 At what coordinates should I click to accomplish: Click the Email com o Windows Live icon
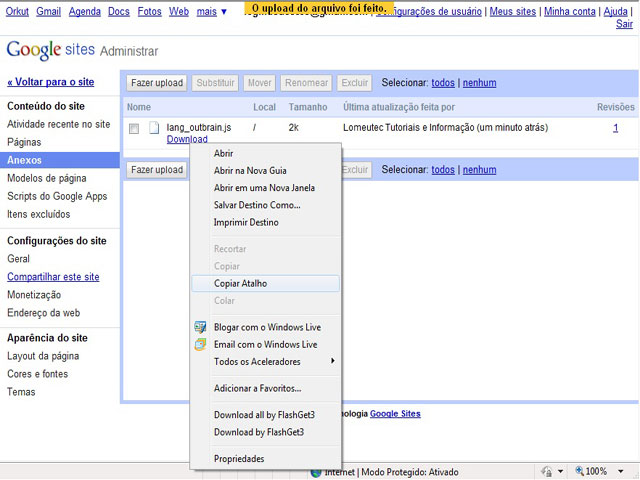[x=200, y=344]
